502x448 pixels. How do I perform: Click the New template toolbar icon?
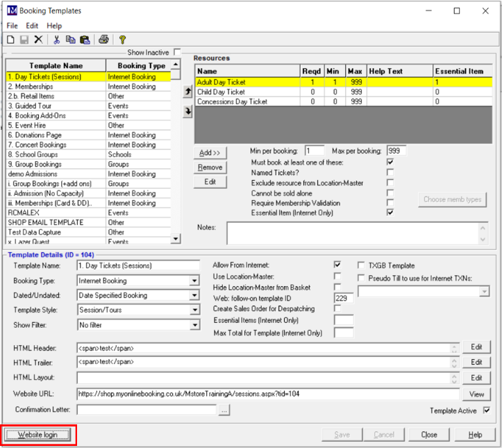(x=11, y=40)
